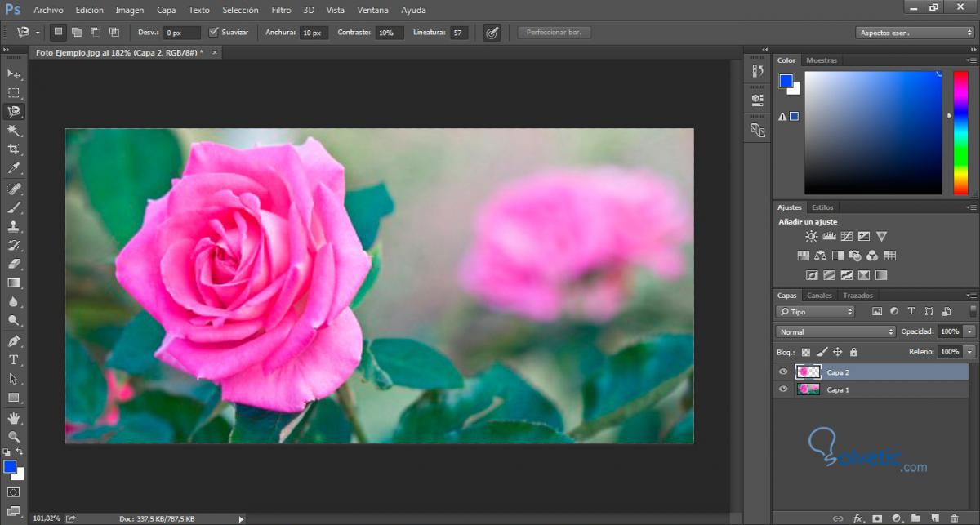Click the delete layer trash icon
Screen dimensions: 980x525
coord(954,518)
